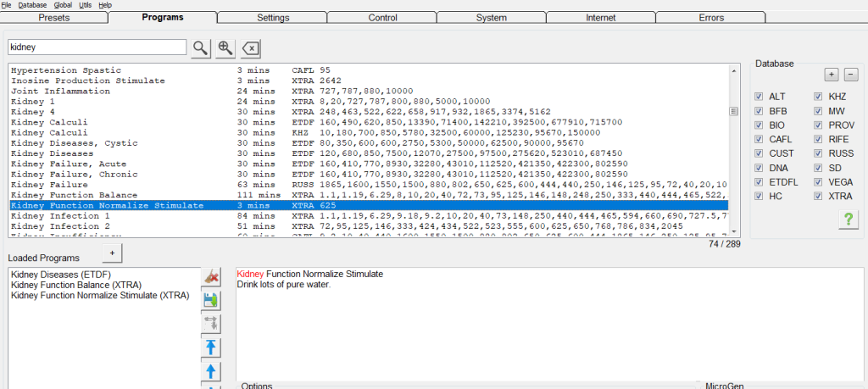Click into the kidney search field
This screenshot has width=868, height=389.
(x=97, y=47)
